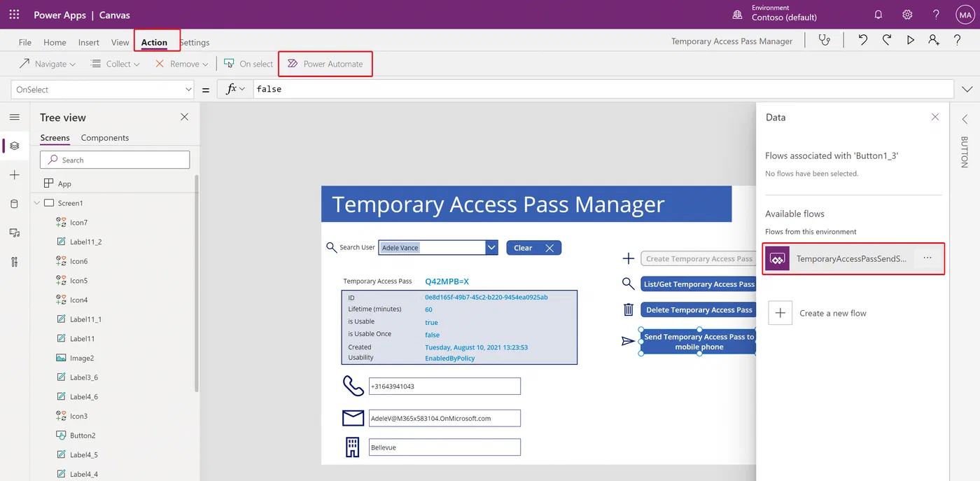Click the Tree view search box
The image size is (980, 481).
click(x=115, y=160)
